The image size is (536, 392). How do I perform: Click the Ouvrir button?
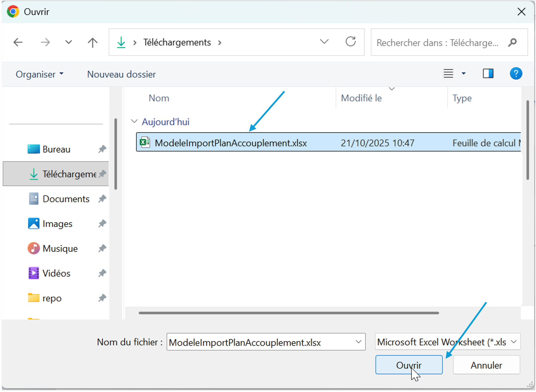tap(409, 365)
